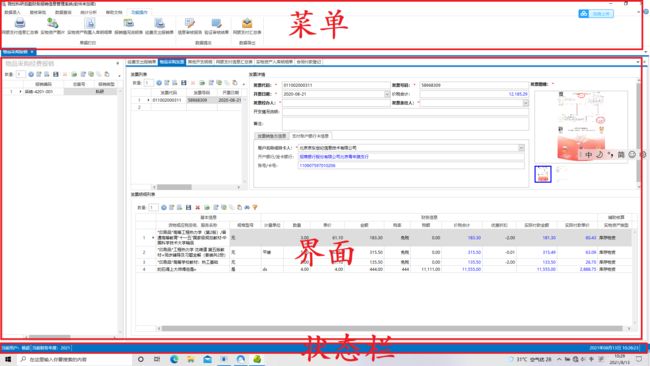Click blue circle add icon in left panel toolbar

click(31, 74)
